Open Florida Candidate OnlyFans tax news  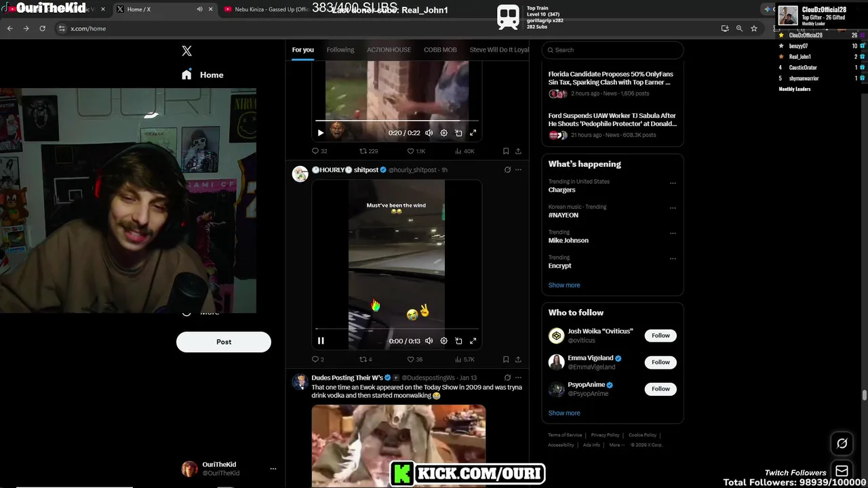click(x=612, y=84)
